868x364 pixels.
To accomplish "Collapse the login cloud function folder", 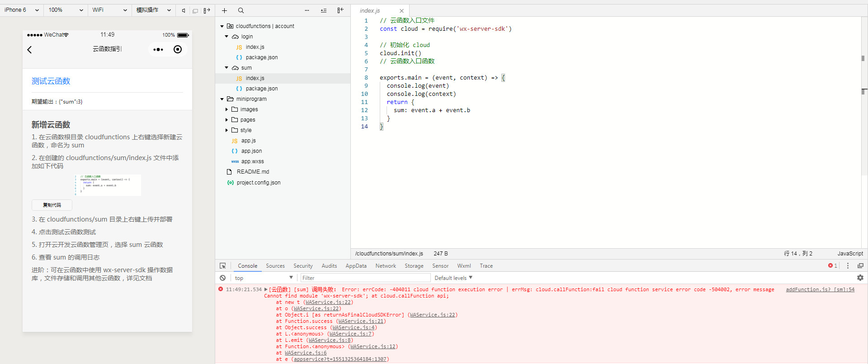I will point(226,37).
